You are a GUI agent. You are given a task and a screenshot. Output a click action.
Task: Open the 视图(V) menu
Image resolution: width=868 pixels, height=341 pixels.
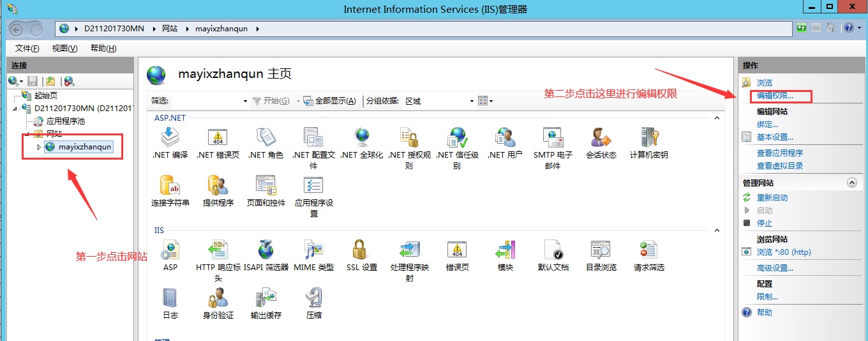click(x=64, y=49)
